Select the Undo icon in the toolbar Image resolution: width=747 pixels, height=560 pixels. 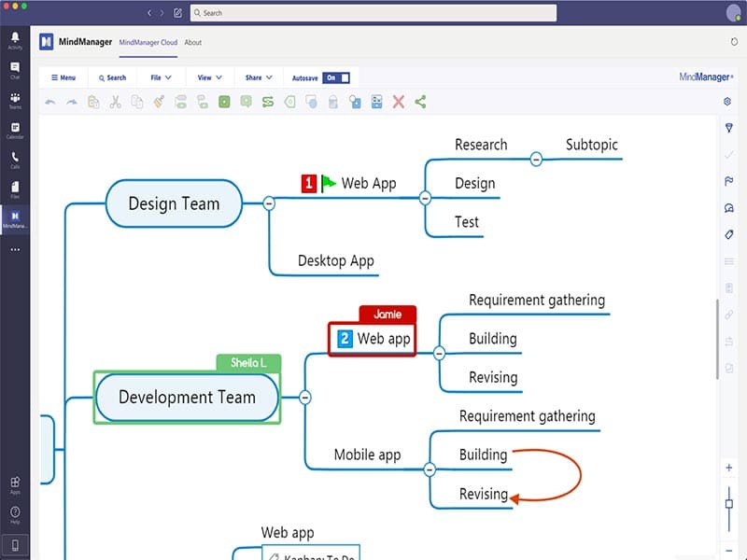point(49,102)
